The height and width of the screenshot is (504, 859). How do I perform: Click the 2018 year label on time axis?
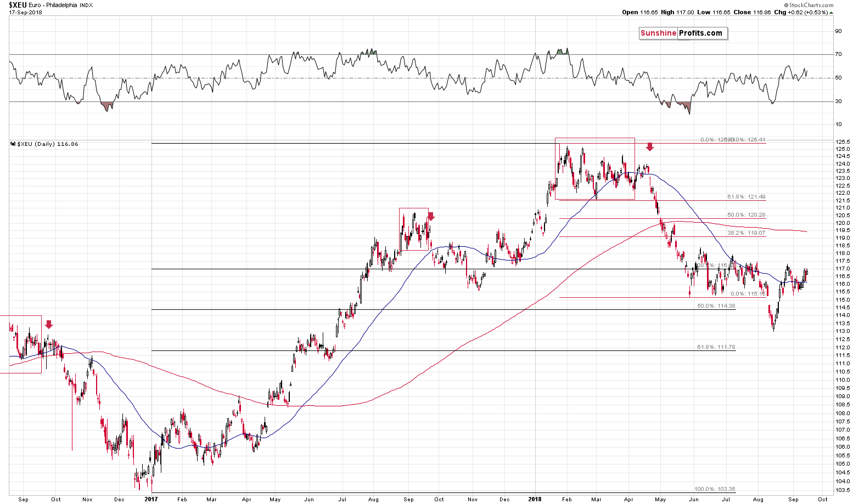pyautogui.click(x=534, y=499)
